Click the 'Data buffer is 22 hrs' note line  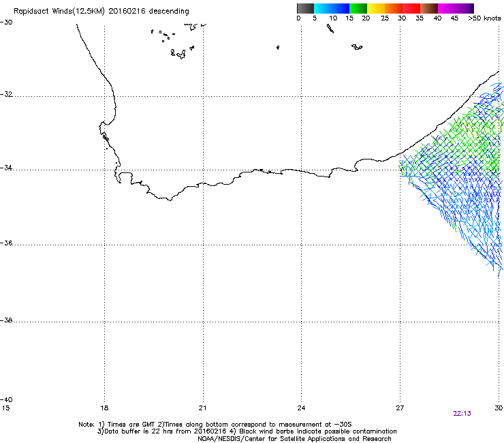point(247,431)
